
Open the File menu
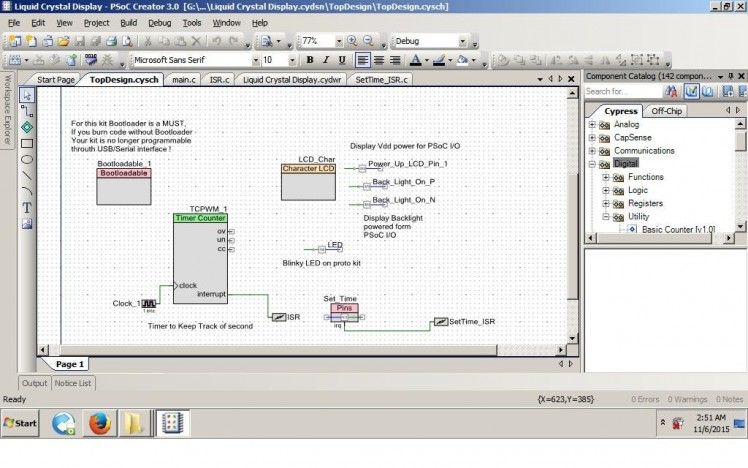tap(14, 22)
